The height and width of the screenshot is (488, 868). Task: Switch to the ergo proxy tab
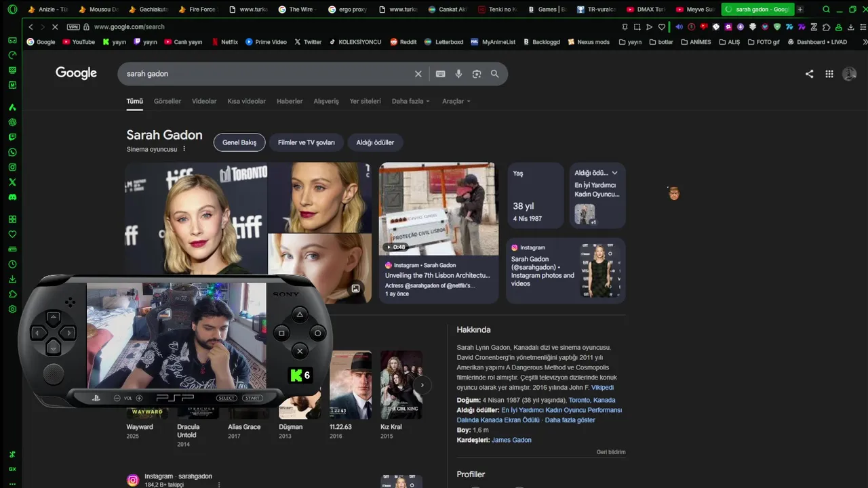point(349,9)
